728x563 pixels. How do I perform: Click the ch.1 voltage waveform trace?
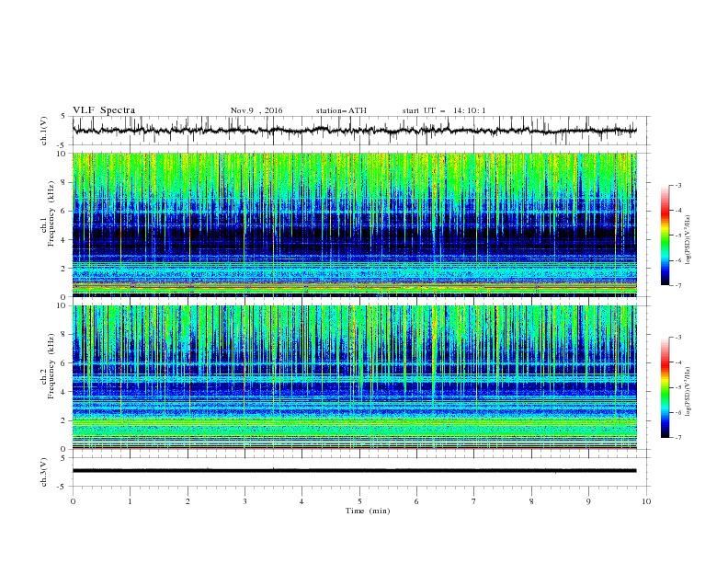point(355,131)
